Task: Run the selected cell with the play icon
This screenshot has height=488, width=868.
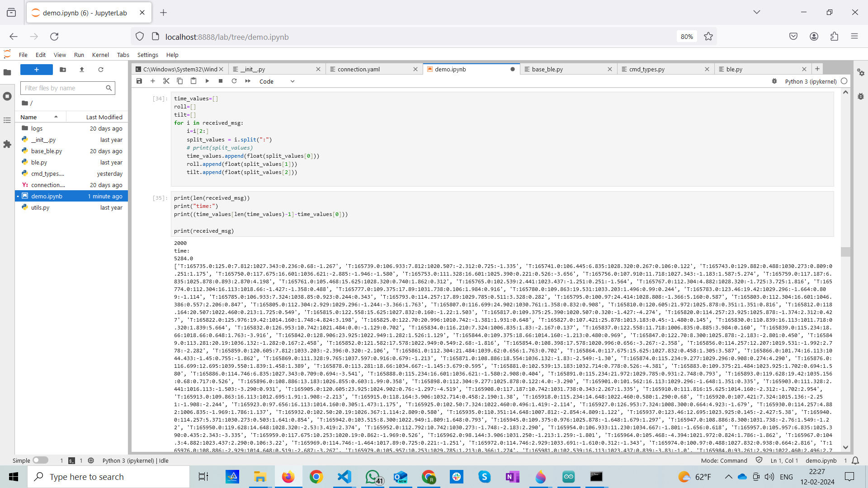Action: [207, 81]
